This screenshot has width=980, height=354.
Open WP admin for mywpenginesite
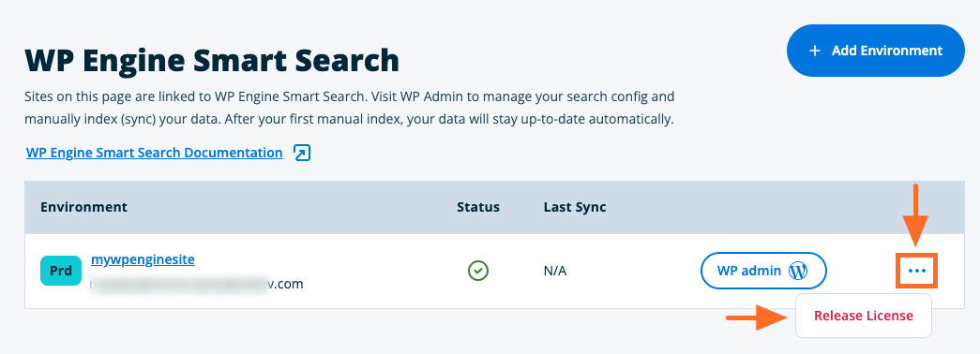[763, 271]
